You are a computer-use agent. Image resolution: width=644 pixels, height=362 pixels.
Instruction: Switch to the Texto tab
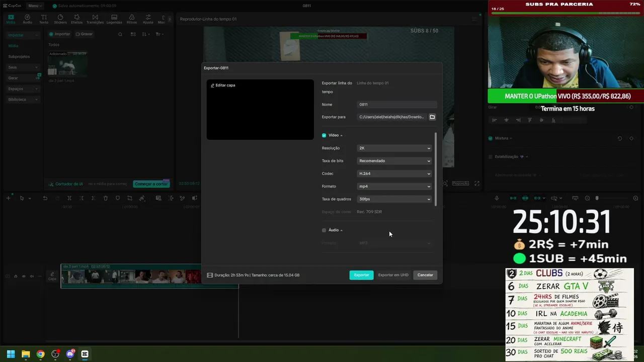[44, 19]
